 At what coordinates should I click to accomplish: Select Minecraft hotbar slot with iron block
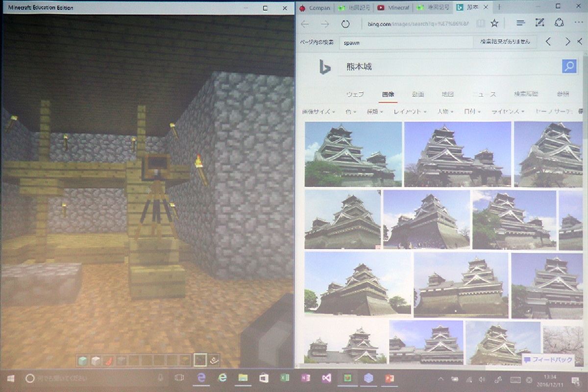click(96, 361)
